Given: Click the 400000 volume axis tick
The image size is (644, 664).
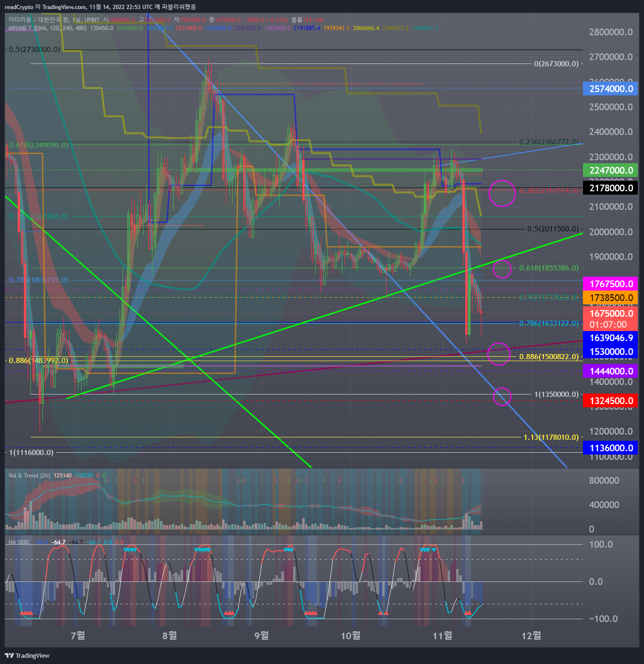Looking at the screenshot, I should (x=604, y=505).
